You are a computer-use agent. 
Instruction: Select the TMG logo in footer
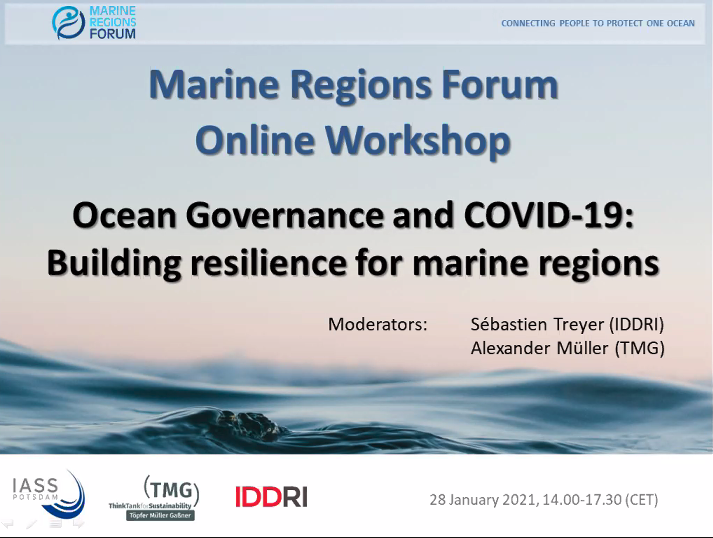pyautogui.click(x=170, y=490)
